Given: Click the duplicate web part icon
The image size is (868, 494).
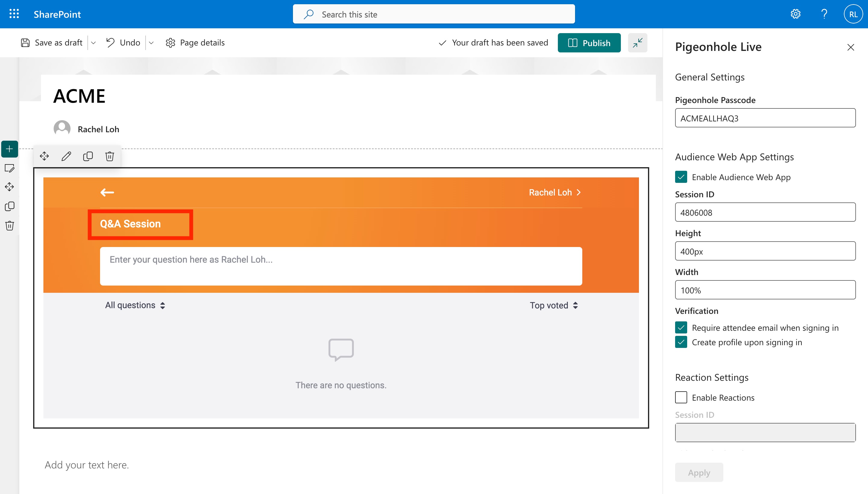Looking at the screenshot, I should coord(88,156).
